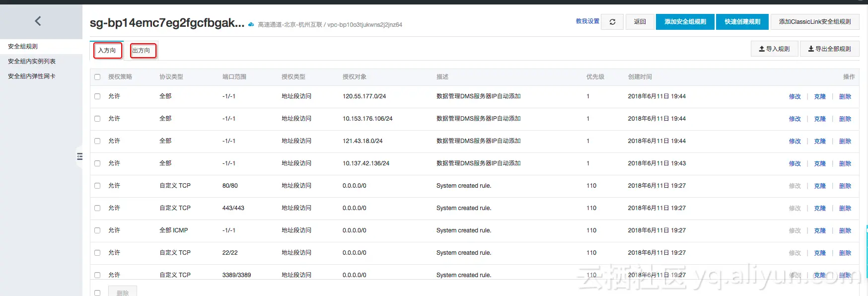Image resolution: width=868 pixels, height=296 pixels.
Task: Collapse the sidebar with the handle icon
Action: (x=79, y=156)
